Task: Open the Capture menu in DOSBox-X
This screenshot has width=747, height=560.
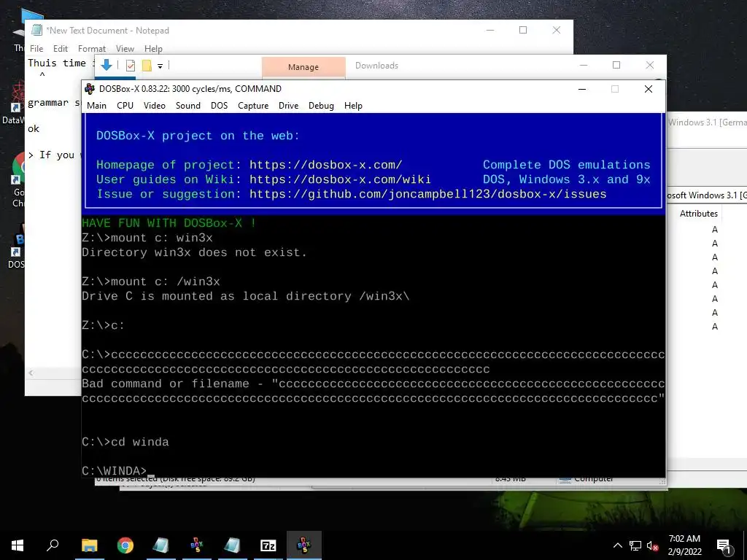Action: pos(253,105)
